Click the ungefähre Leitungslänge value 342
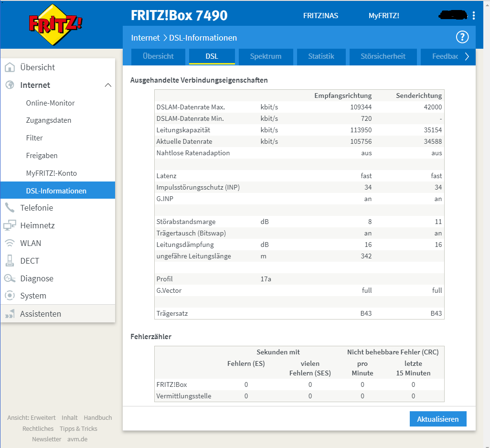Screen dimensions: 490x448 (x=366, y=256)
